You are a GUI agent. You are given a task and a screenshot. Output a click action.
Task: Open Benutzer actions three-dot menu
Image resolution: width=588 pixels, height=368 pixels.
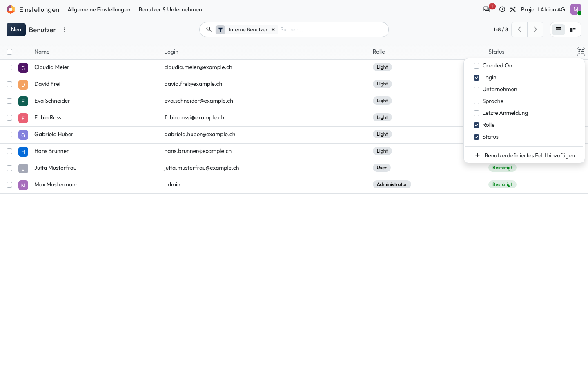tap(65, 30)
